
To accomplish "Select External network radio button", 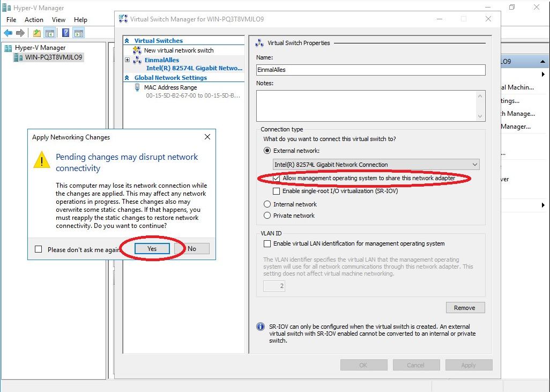I will [x=267, y=151].
